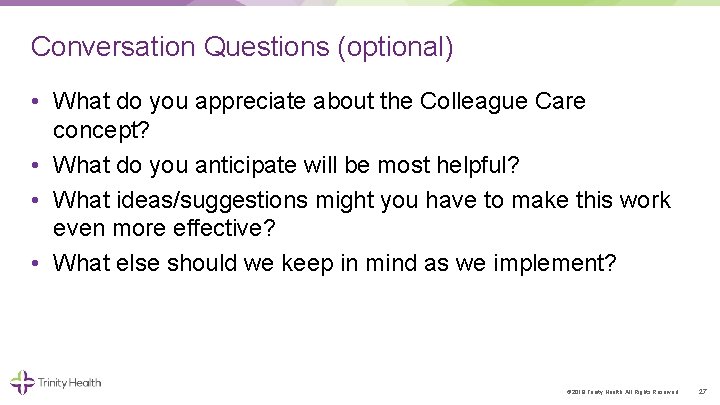Screen dimensions: 720x405
Task: Click the 'What ideas/suggestions' bullet line
Action: pyautogui.click(x=361, y=200)
